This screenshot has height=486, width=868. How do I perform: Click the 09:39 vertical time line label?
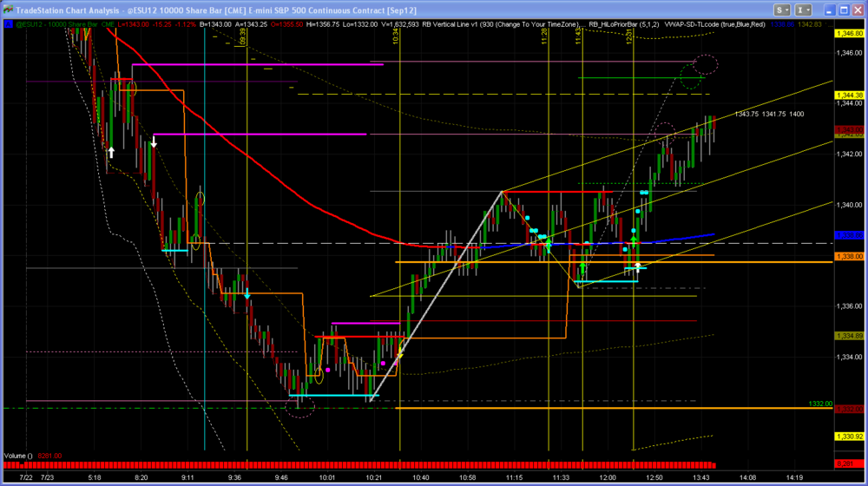pos(243,37)
